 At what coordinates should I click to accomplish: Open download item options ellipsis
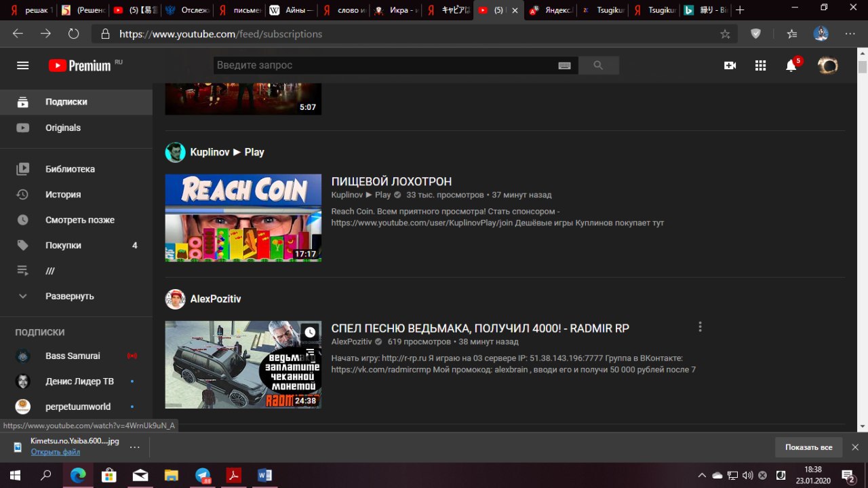point(134,447)
